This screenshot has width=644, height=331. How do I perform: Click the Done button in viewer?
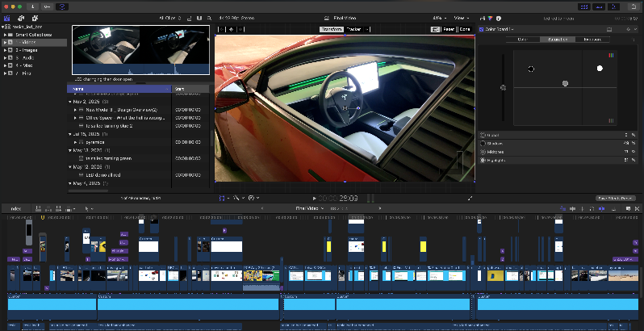[x=465, y=29]
